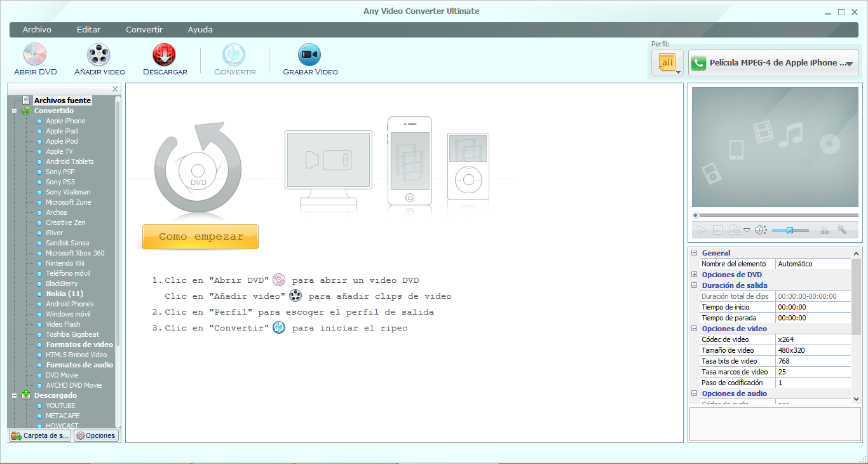The image size is (868, 464).
Task: Open the output profile dropdown
Action: point(773,63)
